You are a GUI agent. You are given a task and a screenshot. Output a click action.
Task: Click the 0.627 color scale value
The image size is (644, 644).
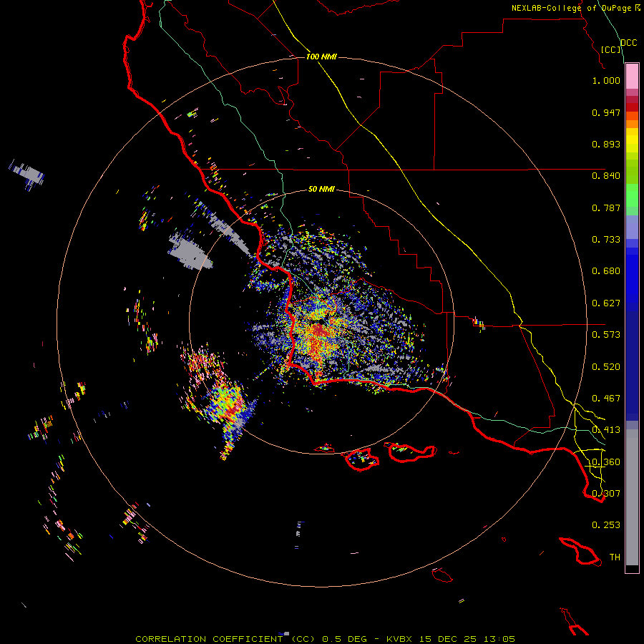tap(606, 303)
